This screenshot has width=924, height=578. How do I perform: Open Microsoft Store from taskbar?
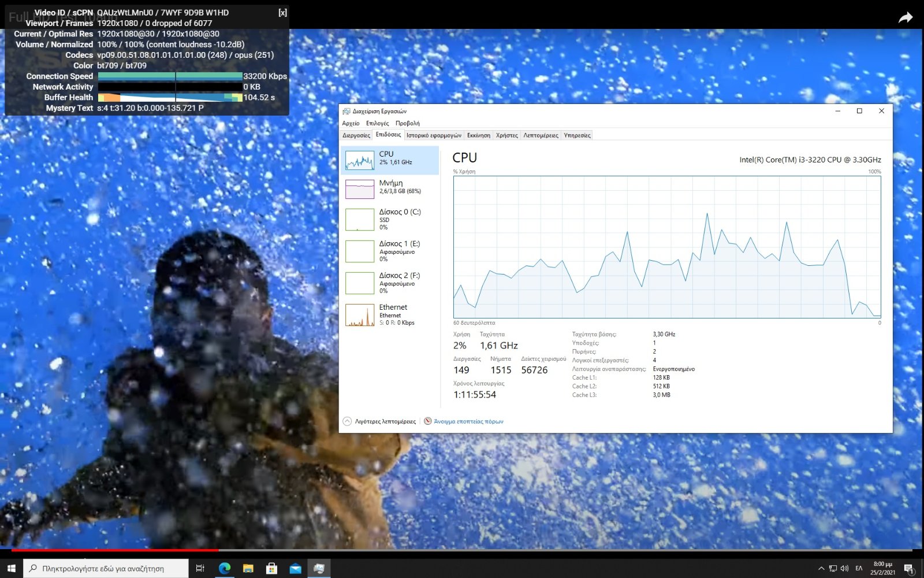click(x=271, y=568)
